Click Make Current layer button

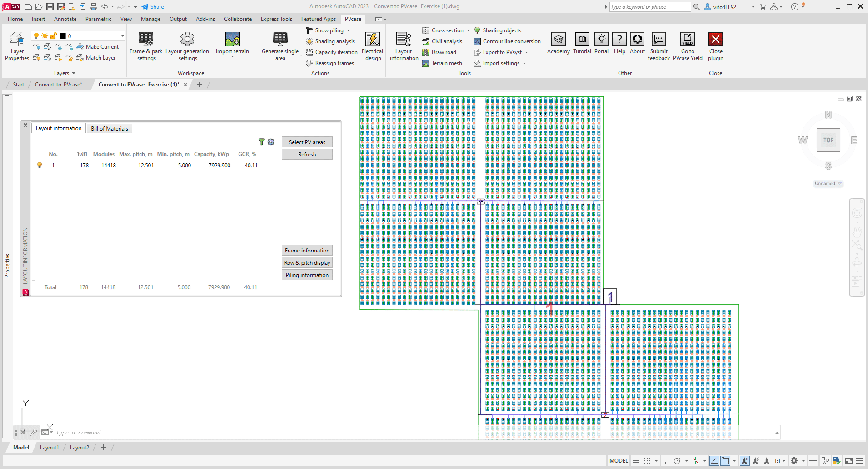pos(98,47)
